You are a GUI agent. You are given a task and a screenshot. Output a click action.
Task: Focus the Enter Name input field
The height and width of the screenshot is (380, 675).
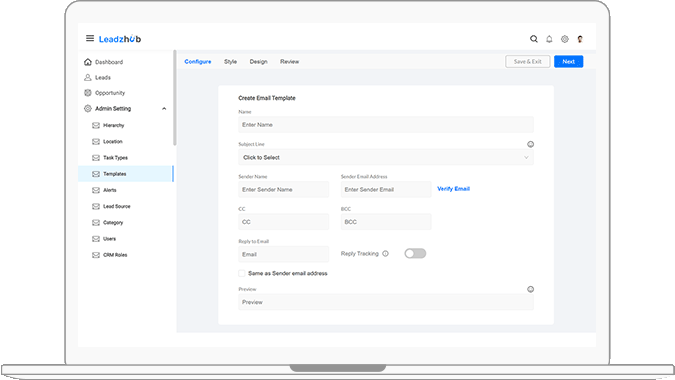pyautogui.click(x=386, y=125)
